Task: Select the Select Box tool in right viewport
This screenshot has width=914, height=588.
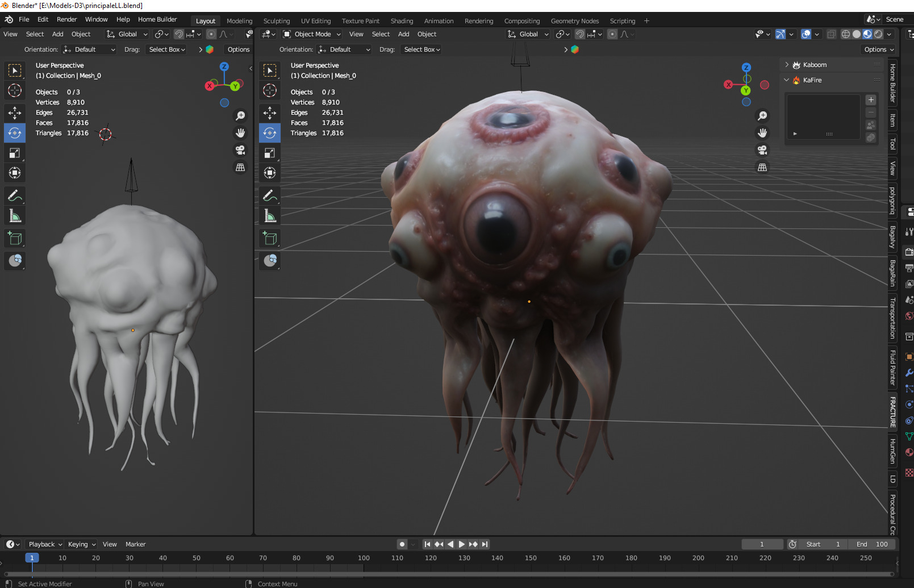Action: pos(270,70)
